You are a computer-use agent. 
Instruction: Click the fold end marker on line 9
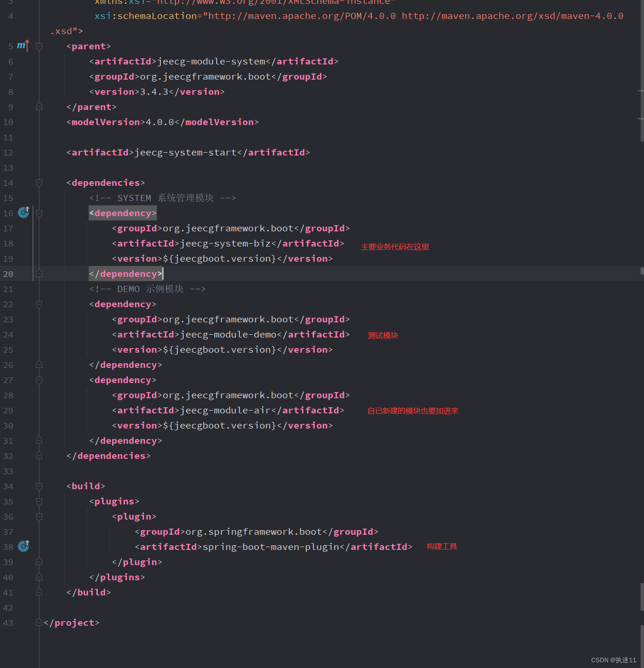[x=39, y=107]
